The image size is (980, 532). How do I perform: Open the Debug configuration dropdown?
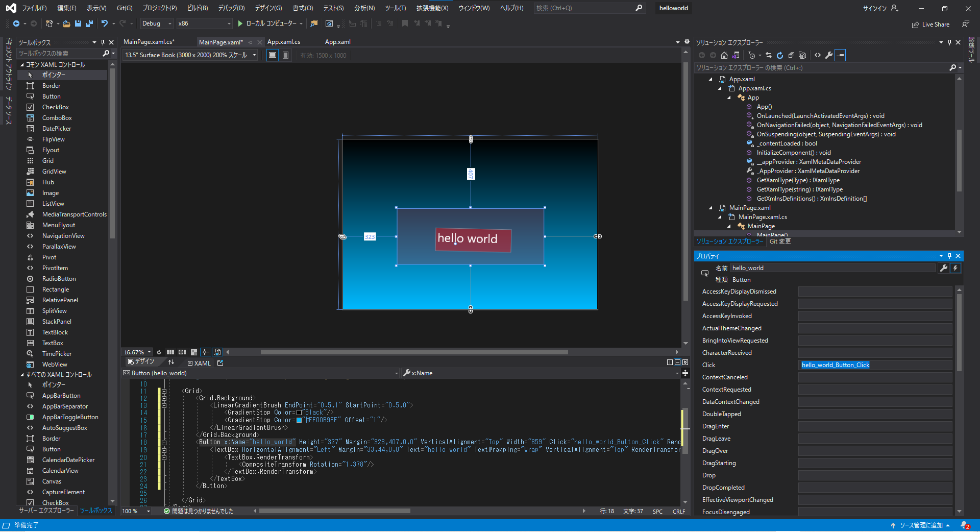[x=156, y=23]
